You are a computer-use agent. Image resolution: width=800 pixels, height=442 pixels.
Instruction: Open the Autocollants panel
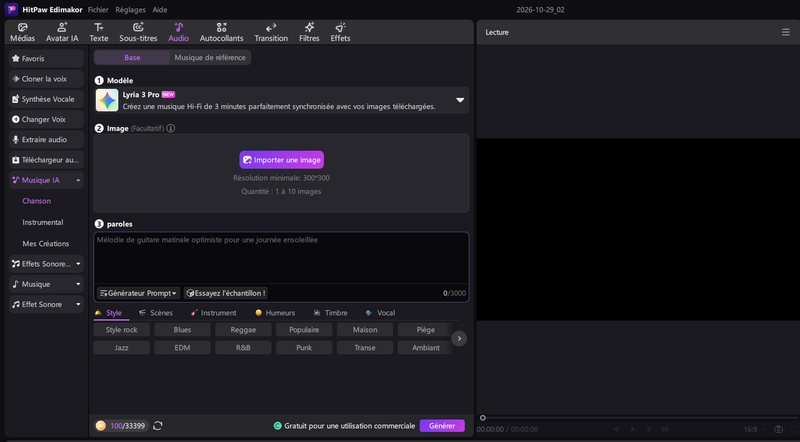(x=221, y=32)
